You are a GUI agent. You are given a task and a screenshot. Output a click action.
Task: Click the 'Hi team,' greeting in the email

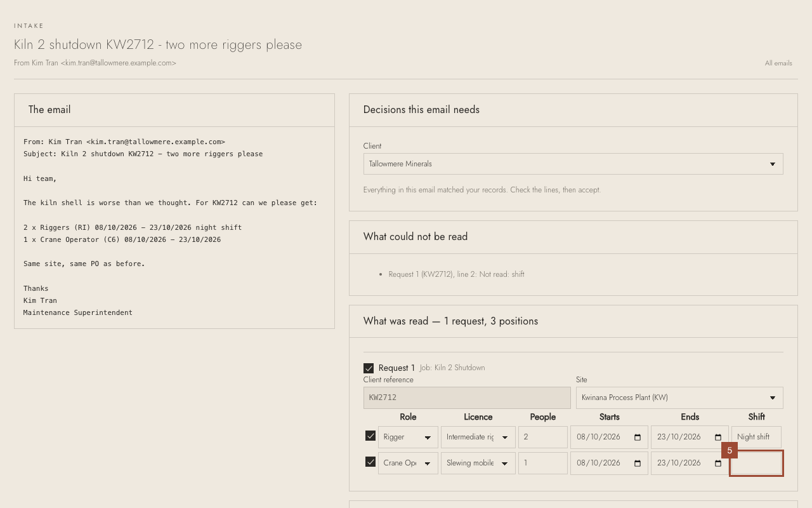(x=40, y=178)
